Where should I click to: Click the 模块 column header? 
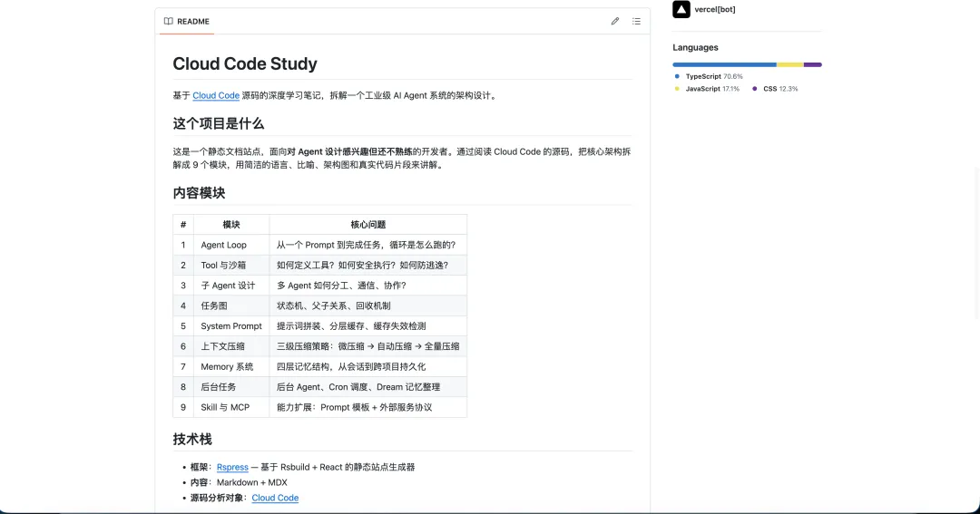[231, 224]
